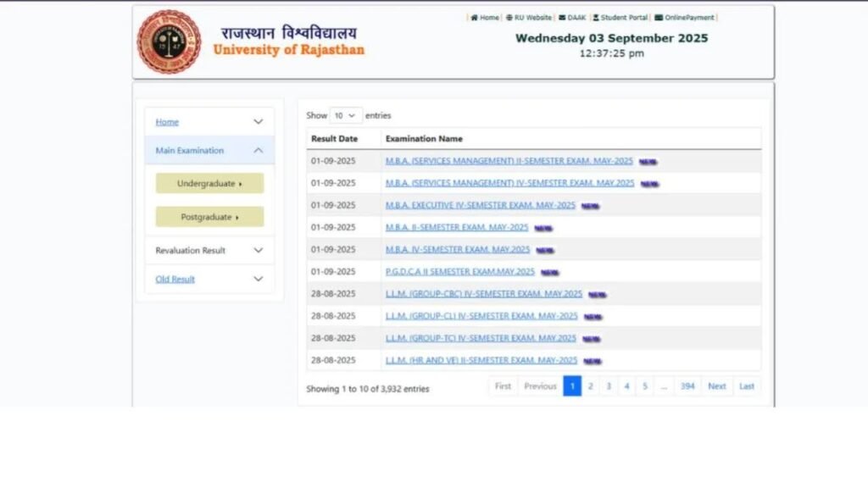This screenshot has width=868, height=488.
Task: Go to the Student Portal link
Action: [620, 18]
